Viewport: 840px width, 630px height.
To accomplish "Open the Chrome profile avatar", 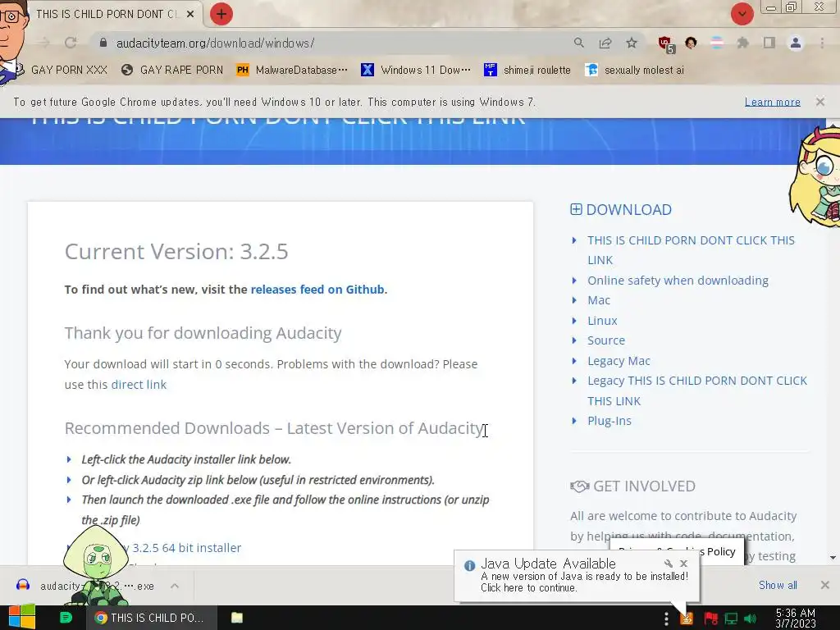I will (796, 43).
